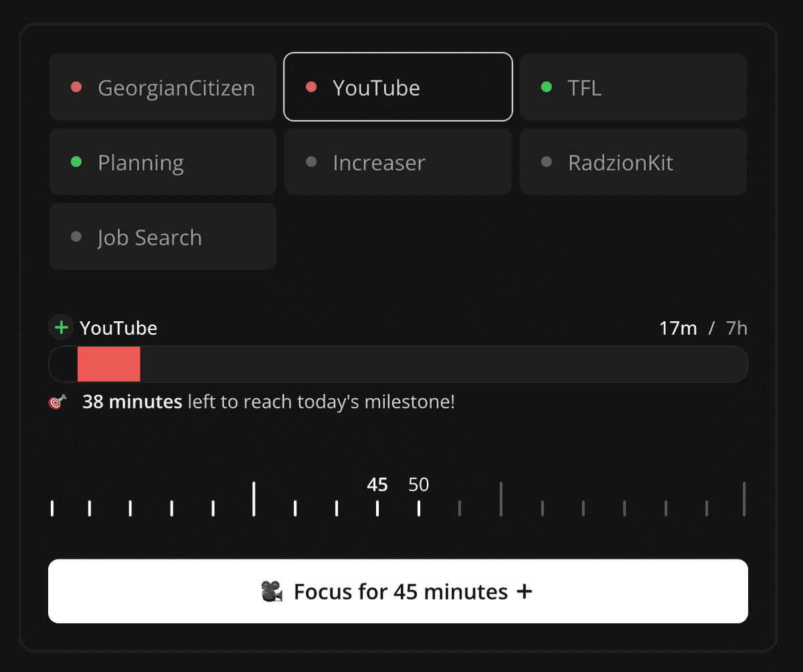This screenshot has width=803, height=672.
Task: Set duration to the 50 tick mark
Action: pyautogui.click(x=419, y=508)
